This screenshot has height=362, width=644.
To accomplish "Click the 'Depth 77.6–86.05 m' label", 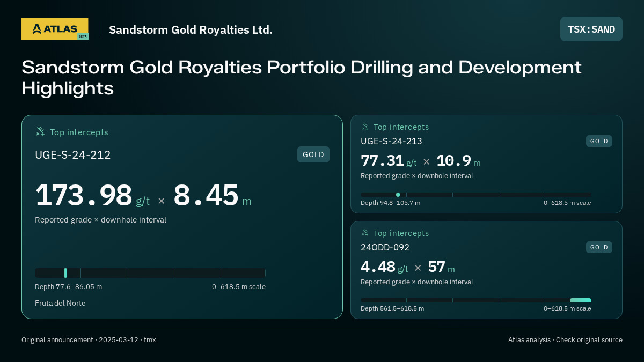I will click(68, 286).
